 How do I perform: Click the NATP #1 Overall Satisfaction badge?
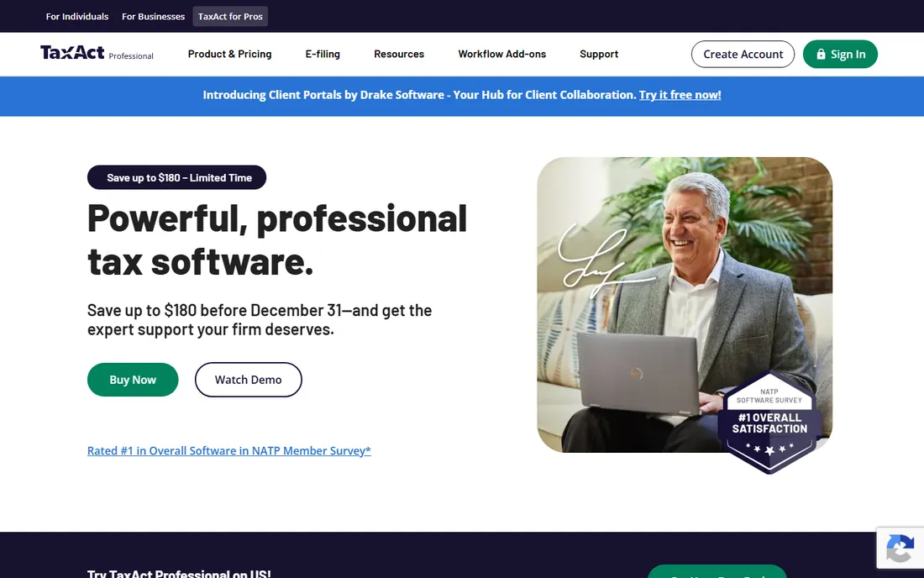tap(769, 422)
